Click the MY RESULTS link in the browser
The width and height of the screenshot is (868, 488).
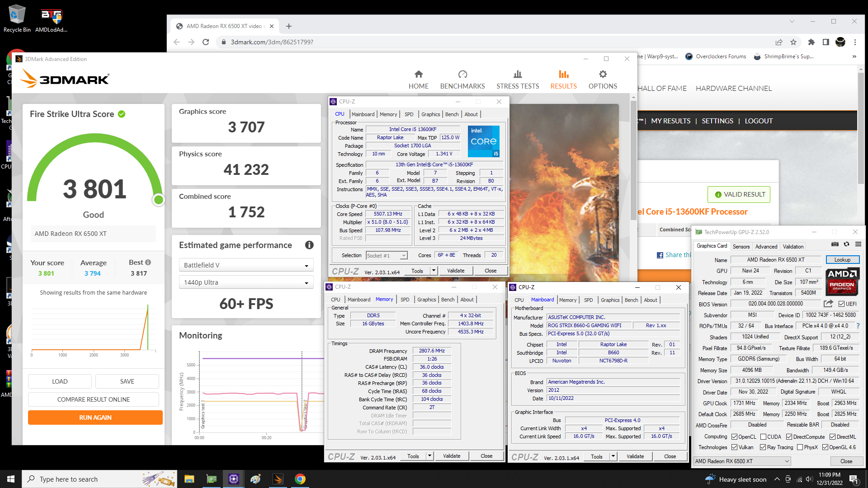tap(670, 121)
